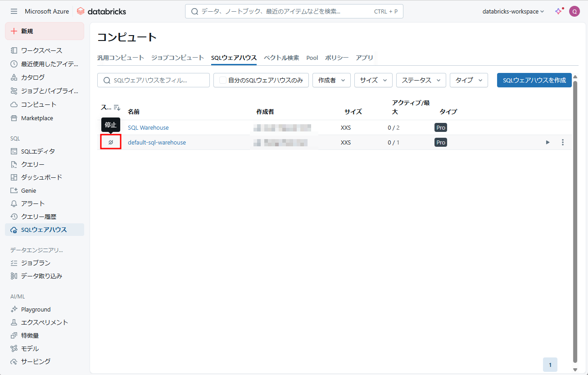Open the databricks-workspace switcher dropdown
This screenshot has width=588, height=375.
[x=513, y=11]
